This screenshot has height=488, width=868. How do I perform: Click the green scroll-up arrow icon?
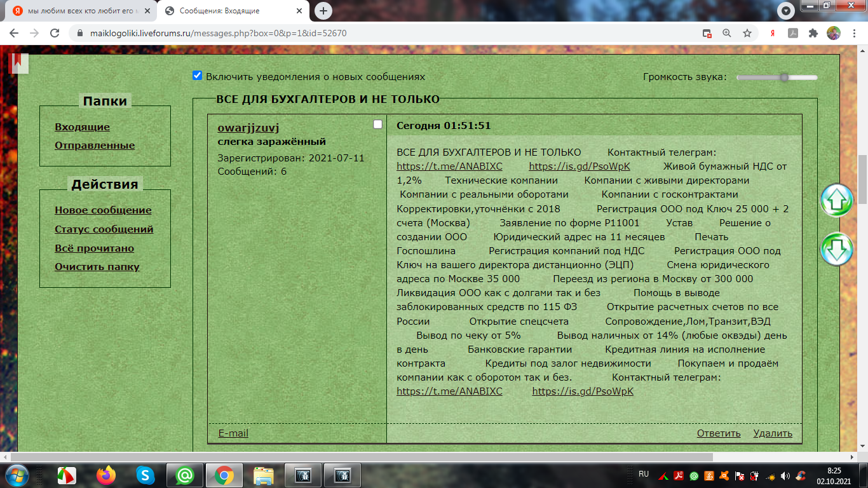tap(836, 200)
